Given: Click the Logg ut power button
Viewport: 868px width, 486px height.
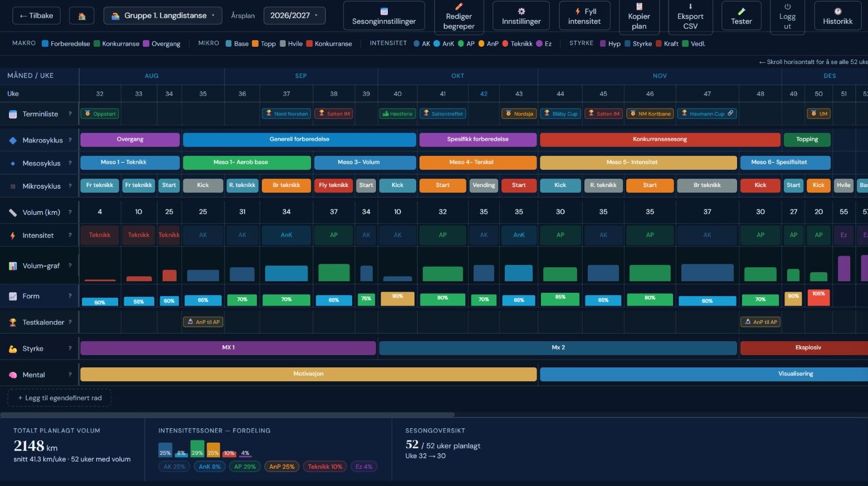Looking at the screenshot, I should tap(787, 16).
